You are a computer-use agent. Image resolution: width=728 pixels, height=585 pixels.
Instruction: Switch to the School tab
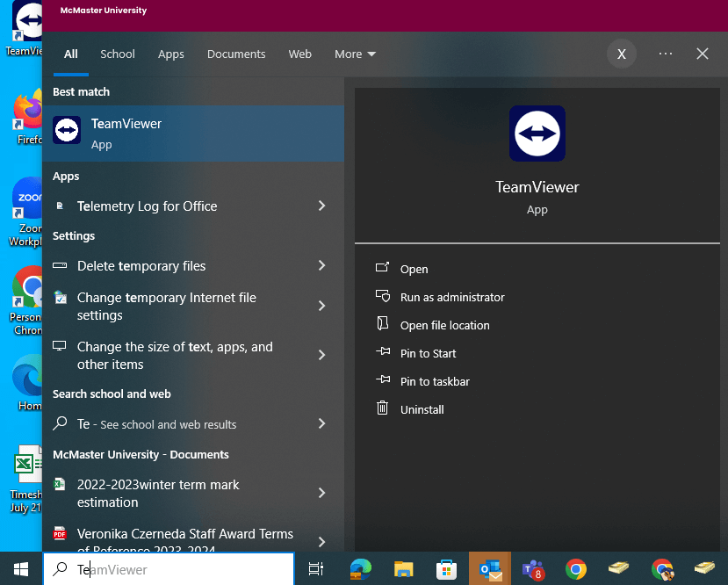[118, 54]
